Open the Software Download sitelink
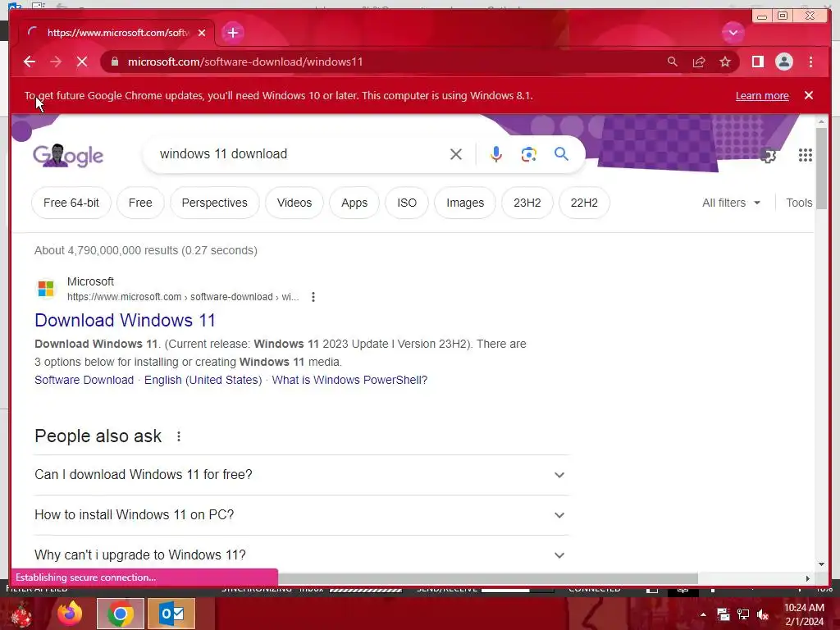The image size is (840, 630). [x=84, y=380]
